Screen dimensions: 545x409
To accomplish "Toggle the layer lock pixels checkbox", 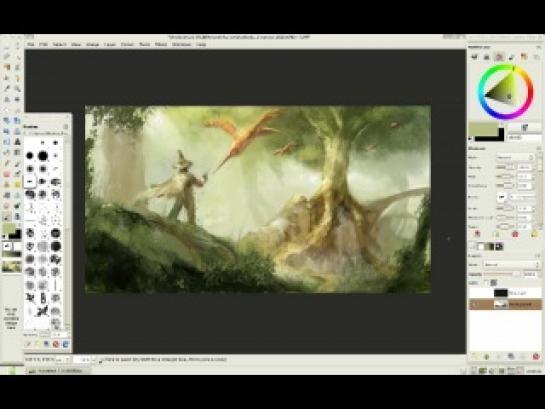I will point(486,283).
